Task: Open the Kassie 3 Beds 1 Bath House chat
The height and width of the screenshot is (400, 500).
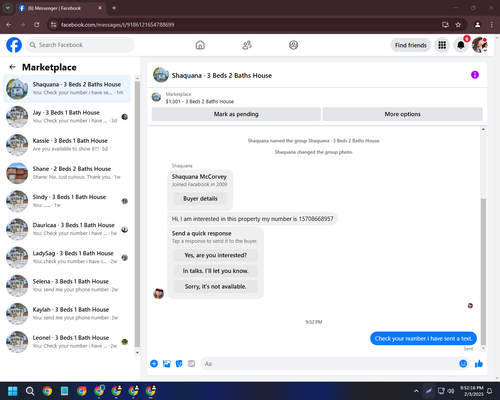Action: click(67, 145)
